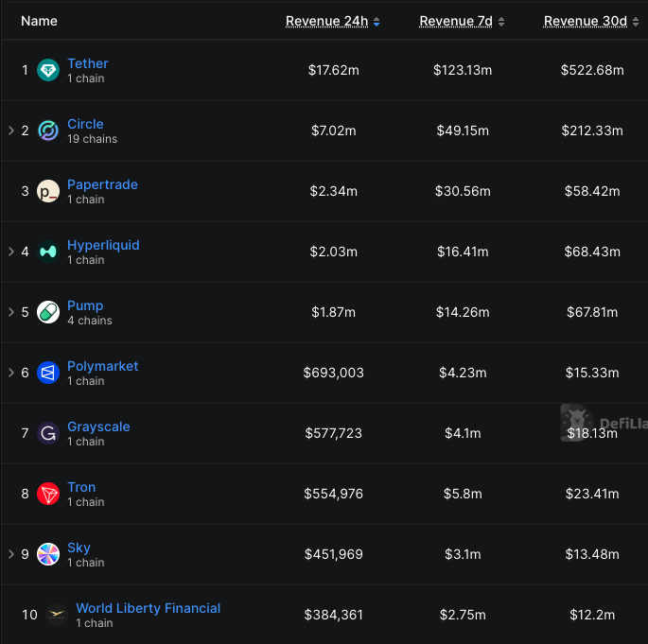Screen dimensions: 648x644
Task: Open the Circle protocol link
Action: pyautogui.click(x=85, y=124)
